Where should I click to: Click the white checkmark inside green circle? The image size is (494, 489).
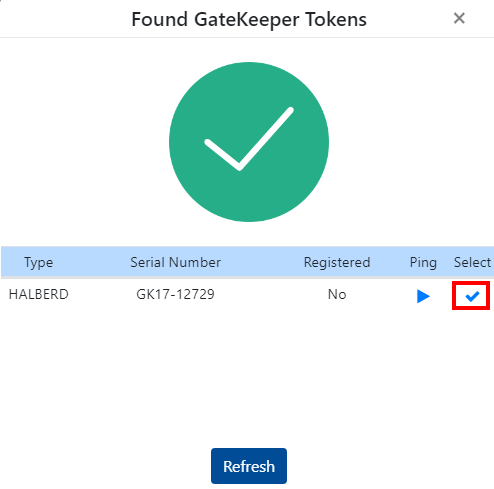(249, 139)
